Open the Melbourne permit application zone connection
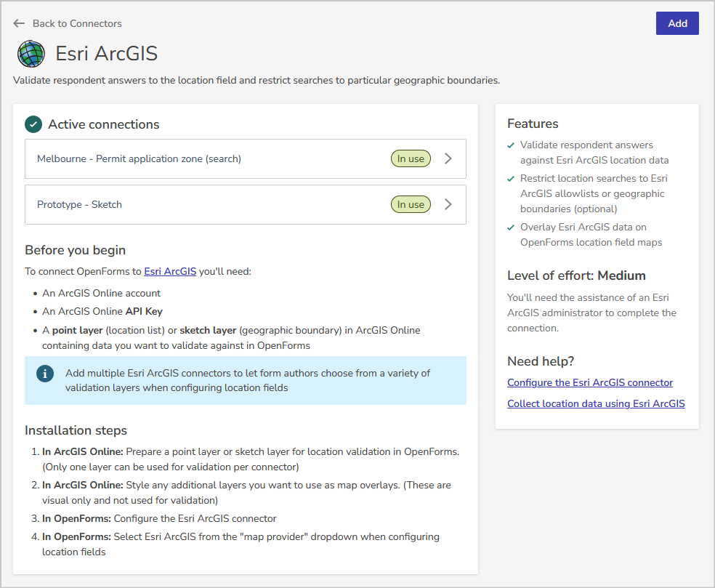Screen dimensions: 715x588 pyautogui.click(x=246, y=158)
